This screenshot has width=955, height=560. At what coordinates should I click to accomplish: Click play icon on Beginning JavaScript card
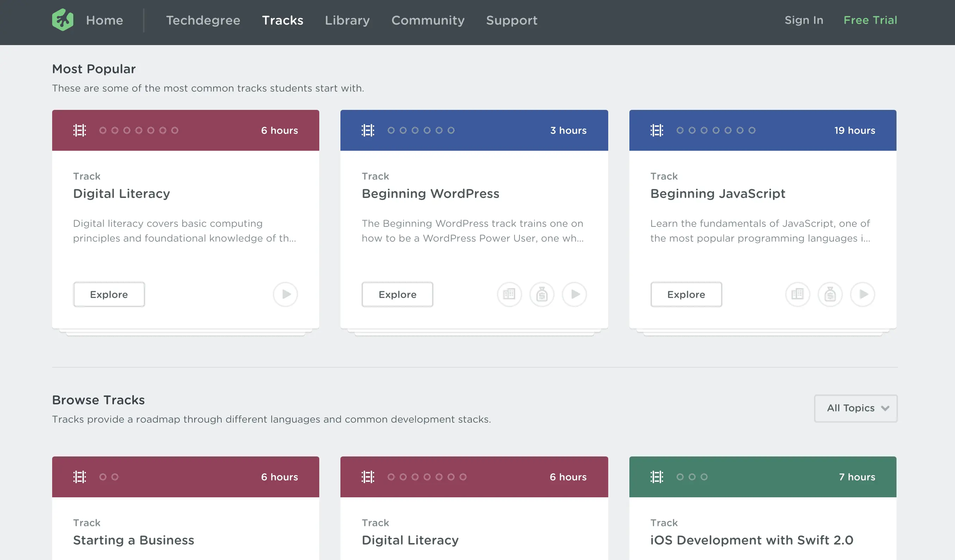(863, 294)
